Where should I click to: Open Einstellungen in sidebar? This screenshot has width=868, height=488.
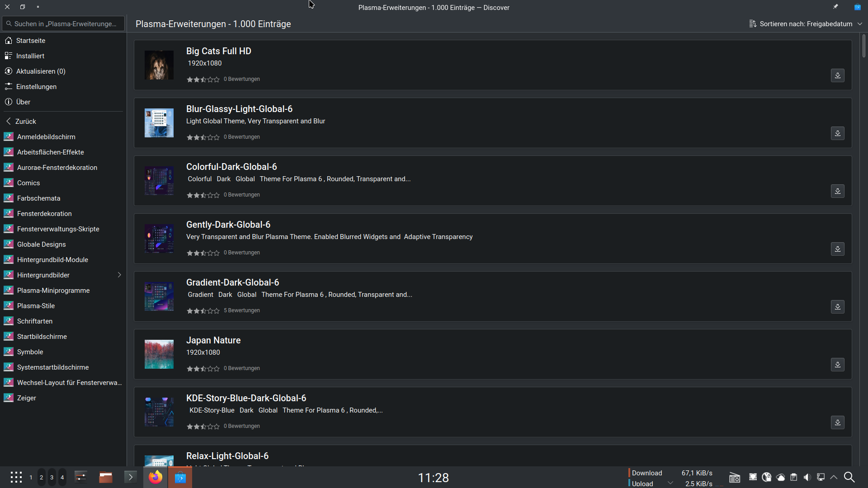[63, 87]
